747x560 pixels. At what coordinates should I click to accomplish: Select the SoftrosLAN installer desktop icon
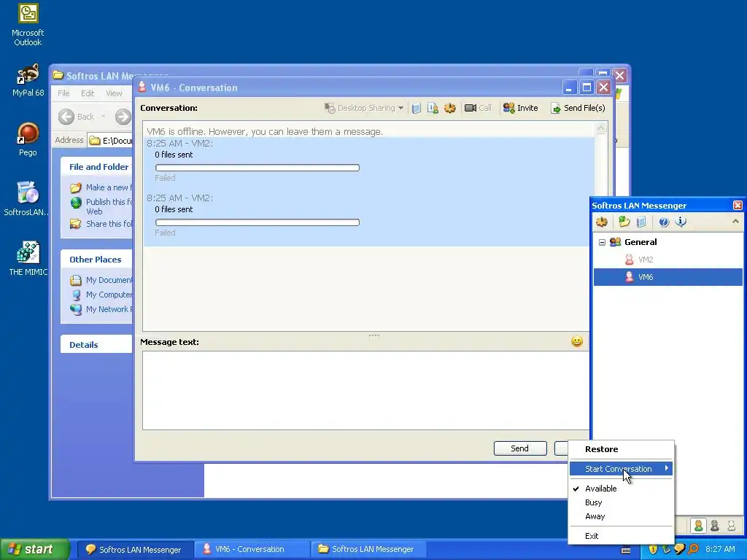[27, 199]
